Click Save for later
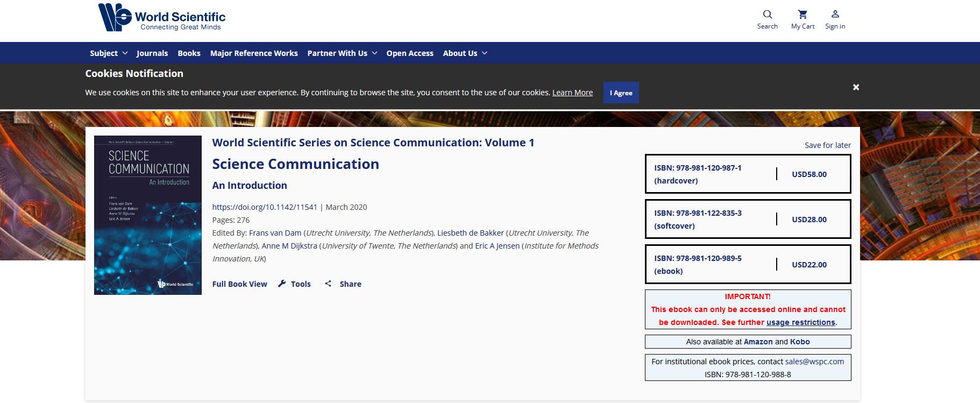Screen dimensions: 980x403 coord(827,145)
